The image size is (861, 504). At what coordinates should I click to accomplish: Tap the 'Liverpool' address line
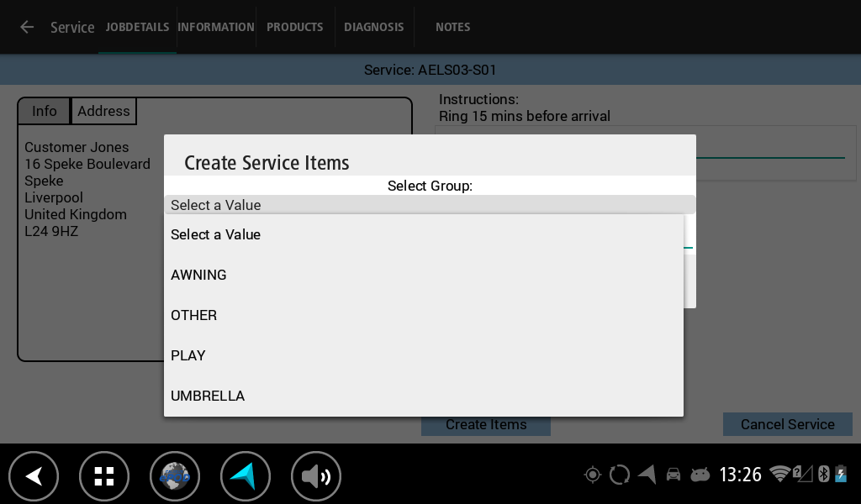point(54,198)
